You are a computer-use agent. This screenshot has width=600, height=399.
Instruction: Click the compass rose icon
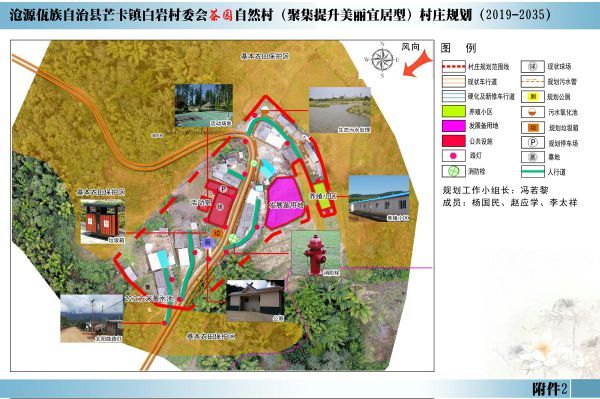[382, 60]
